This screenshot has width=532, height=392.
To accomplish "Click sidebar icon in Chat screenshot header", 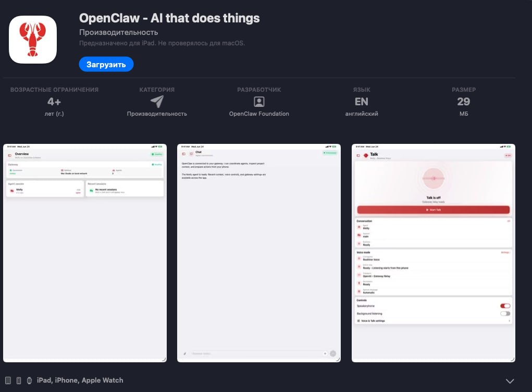I will click(x=183, y=154).
